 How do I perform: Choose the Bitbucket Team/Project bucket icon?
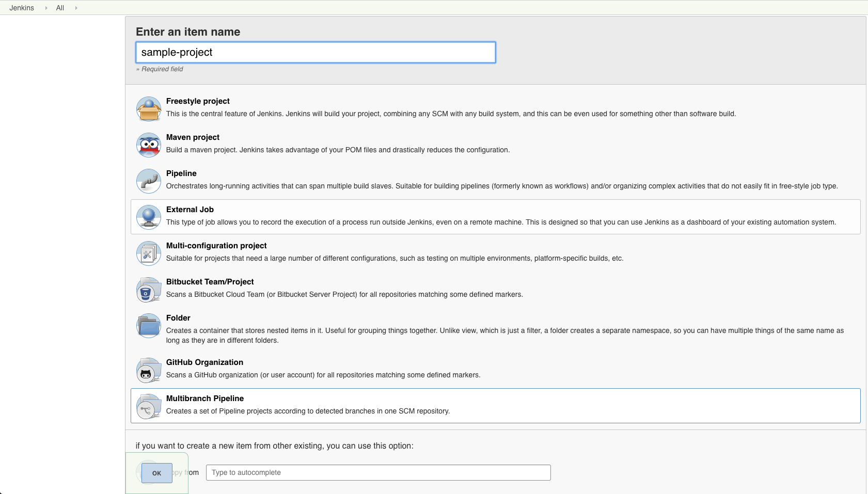(x=149, y=290)
